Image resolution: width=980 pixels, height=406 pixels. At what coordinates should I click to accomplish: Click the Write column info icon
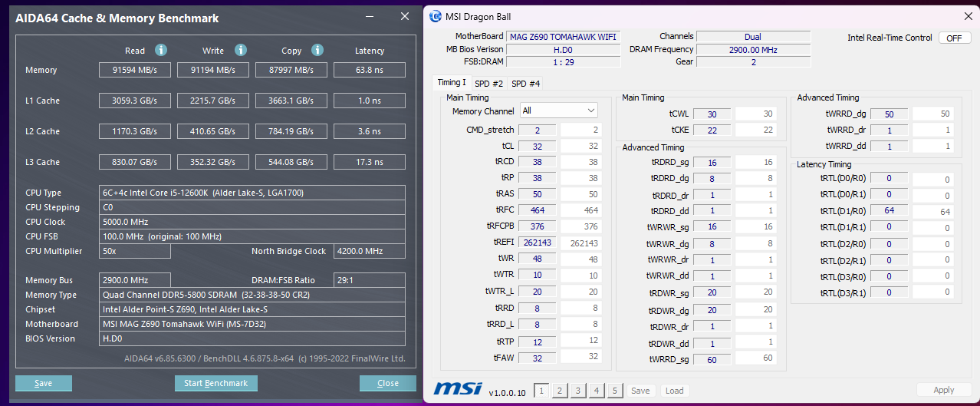[x=241, y=50]
